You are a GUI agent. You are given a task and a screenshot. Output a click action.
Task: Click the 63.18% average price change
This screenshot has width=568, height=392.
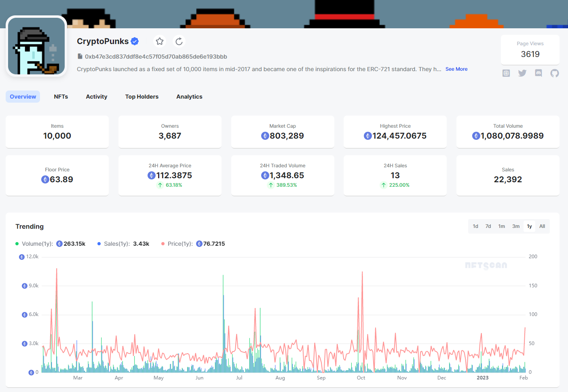click(174, 185)
